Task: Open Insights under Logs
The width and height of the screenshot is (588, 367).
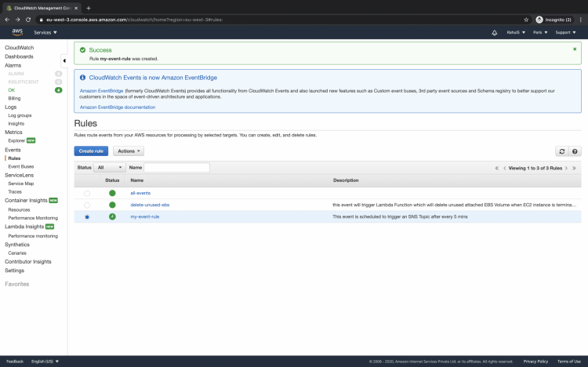Action: 16,124
